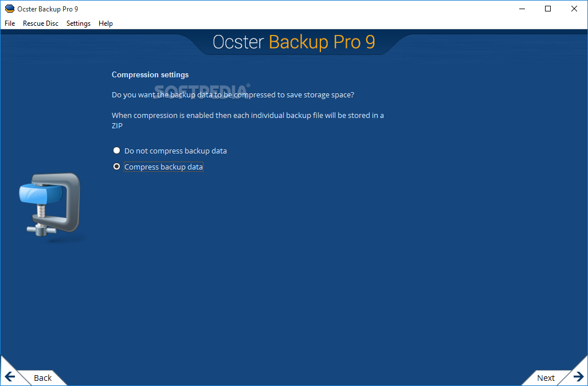Screen dimensions: 588x386
Task: Open the Rescue Disc menu
Action: (x=41, y=23)
